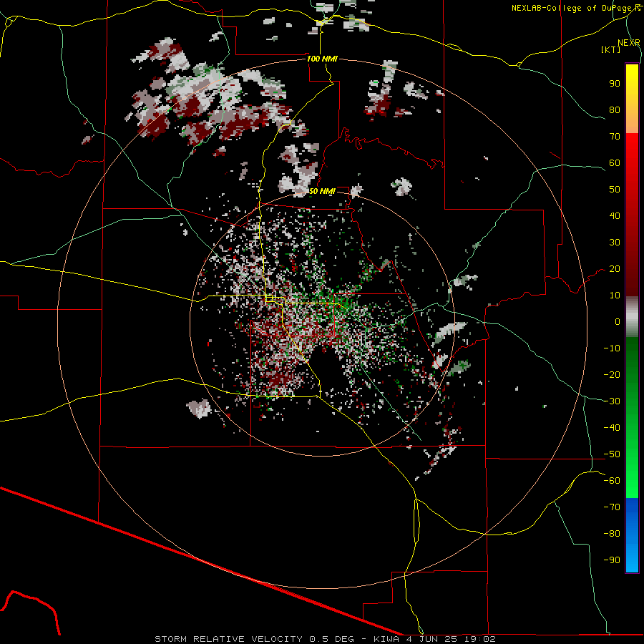Click the 30 value on the velocity scale

coord(615,243)
